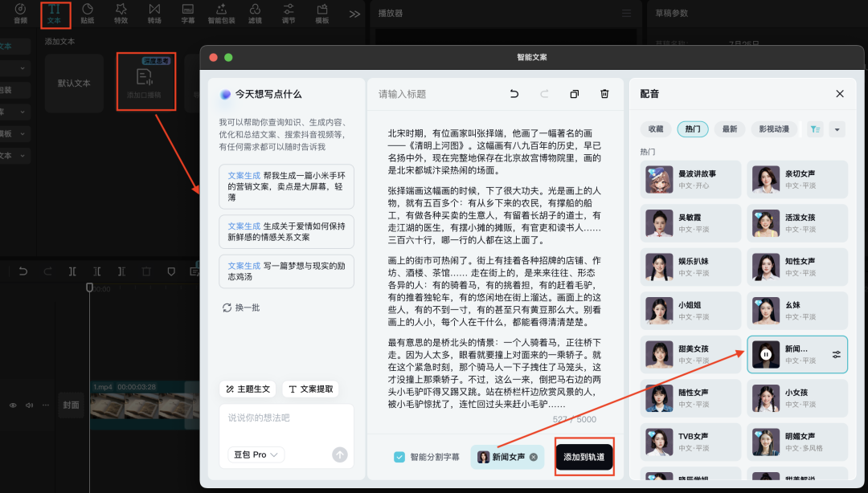This screenshot has height=493, width=868.
Task: Open the 贴纸 (Stickers) panel
Action: (x=88, y=14)
